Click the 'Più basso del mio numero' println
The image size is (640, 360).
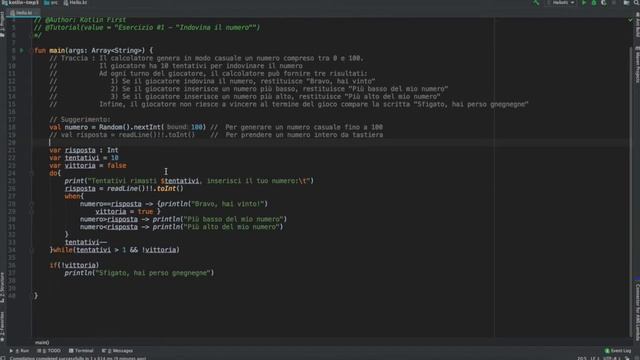[x=220, y=219]
